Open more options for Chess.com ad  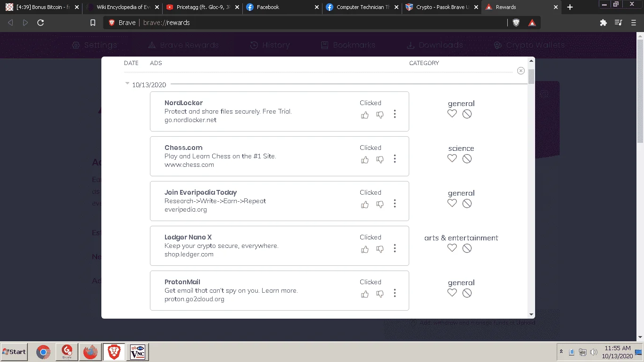tap(395, 159)
